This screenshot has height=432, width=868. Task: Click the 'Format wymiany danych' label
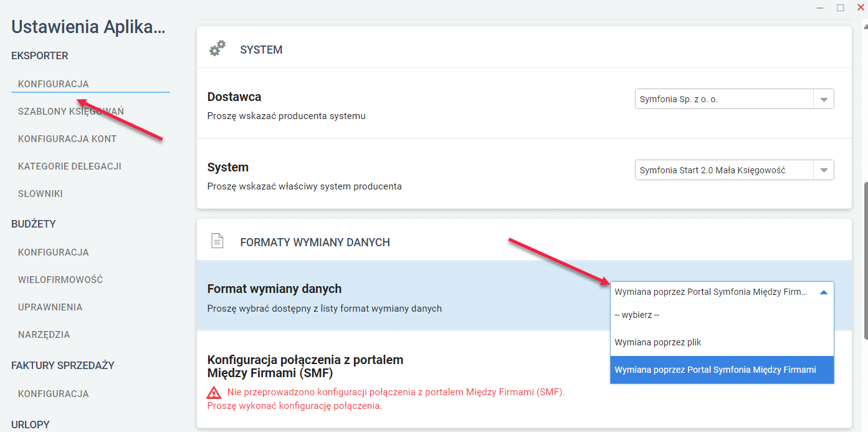(274, 289)
